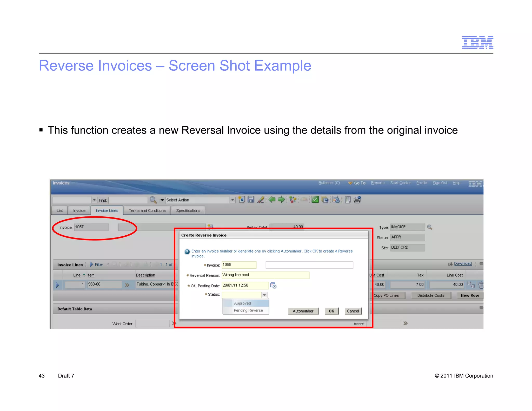Click the Work Order input field
The image size is (532, 411).
(152, 323)
